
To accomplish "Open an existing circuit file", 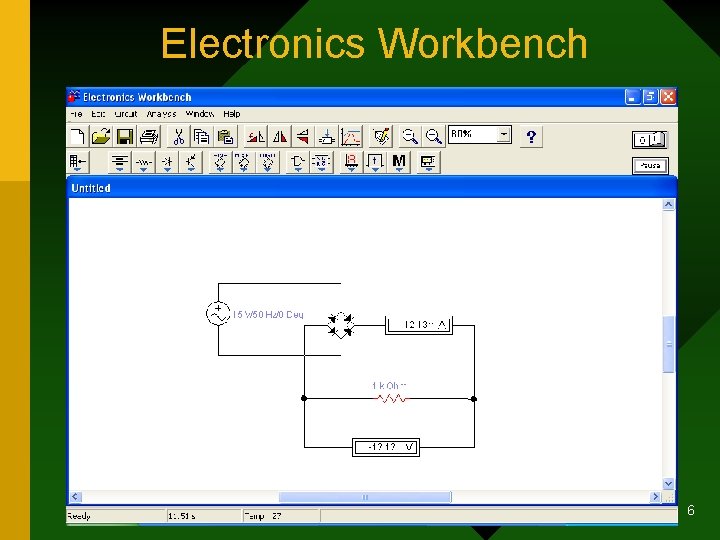I will 101,136.
